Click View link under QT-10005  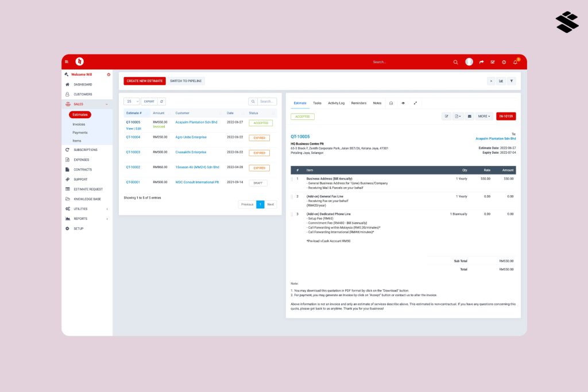click(129, 129)
